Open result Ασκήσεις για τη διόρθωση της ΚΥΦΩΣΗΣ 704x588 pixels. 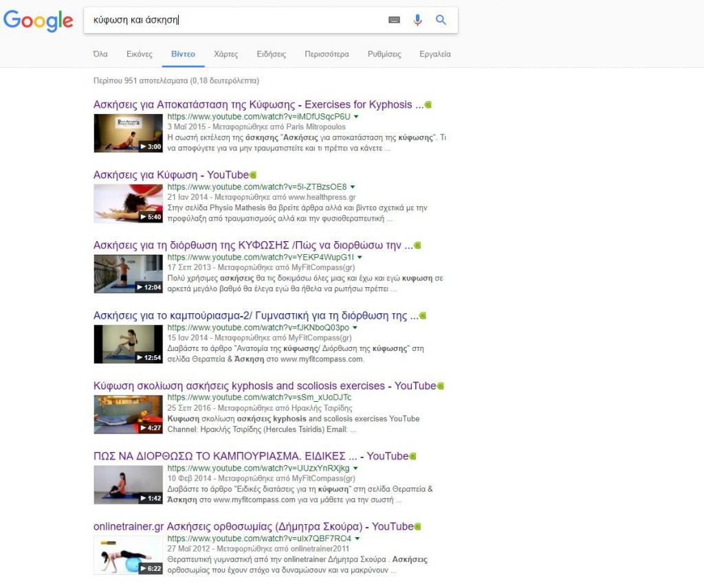click(253, 245)
